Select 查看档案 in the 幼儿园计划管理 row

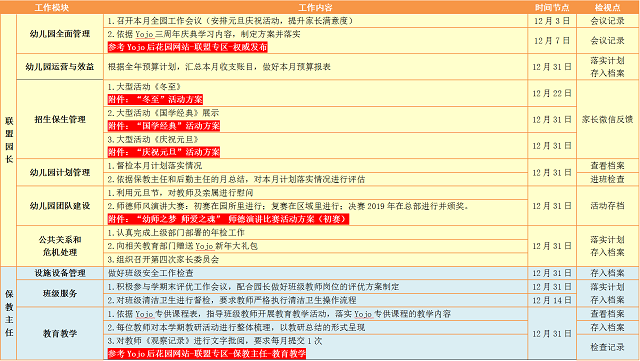(608, 166)
